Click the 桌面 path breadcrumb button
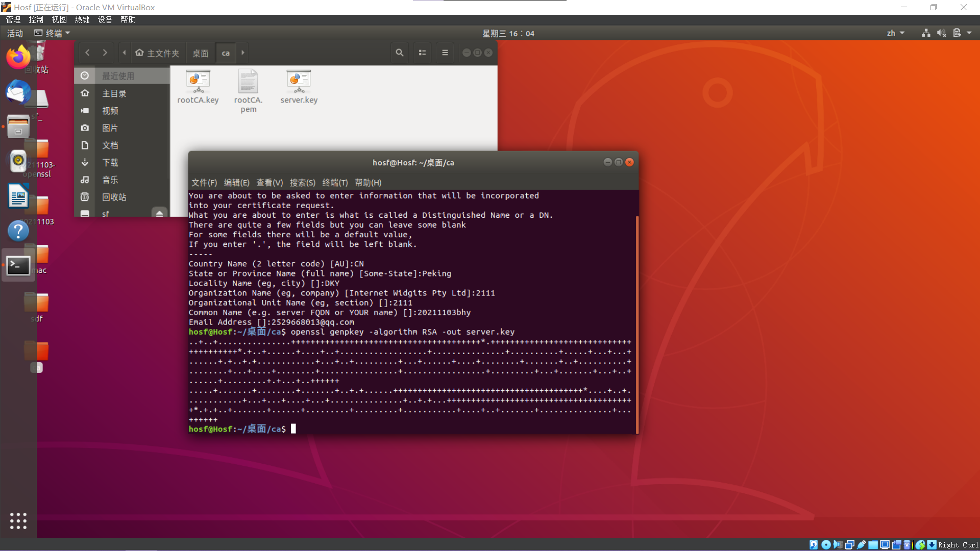The image size is (980, 551). point(200,53)
